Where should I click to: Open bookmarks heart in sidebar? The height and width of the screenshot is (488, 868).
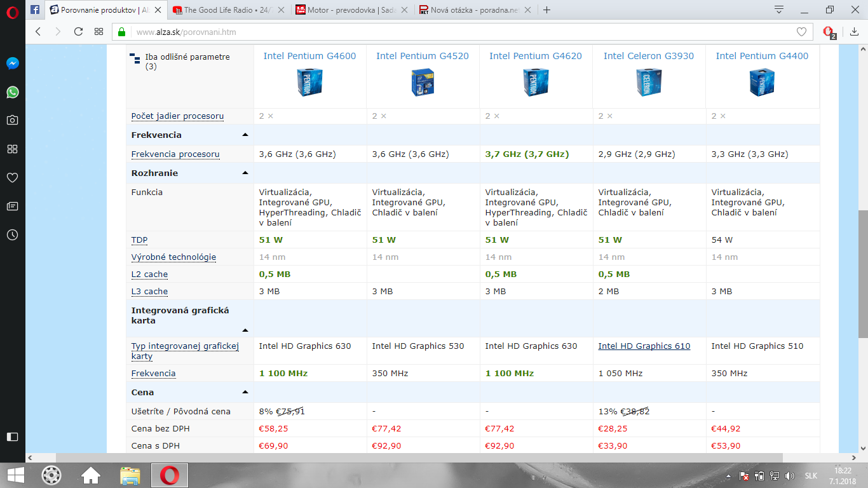[12, 178]
